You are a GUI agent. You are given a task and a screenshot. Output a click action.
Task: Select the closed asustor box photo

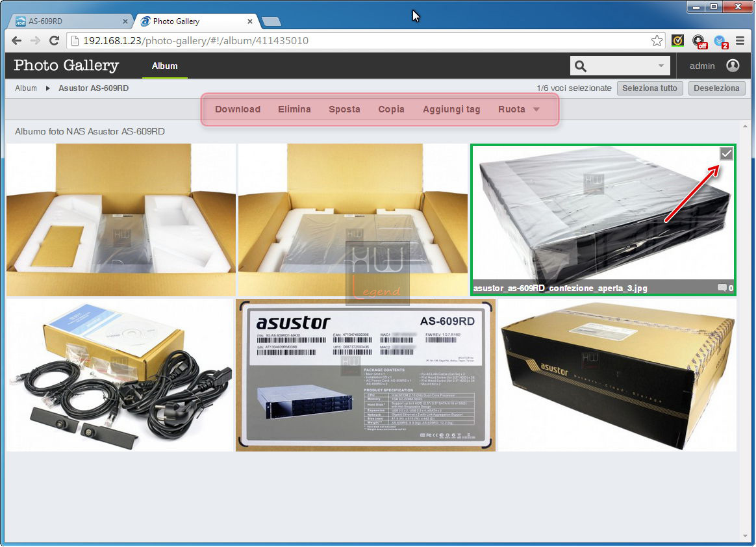pos(616,375)
